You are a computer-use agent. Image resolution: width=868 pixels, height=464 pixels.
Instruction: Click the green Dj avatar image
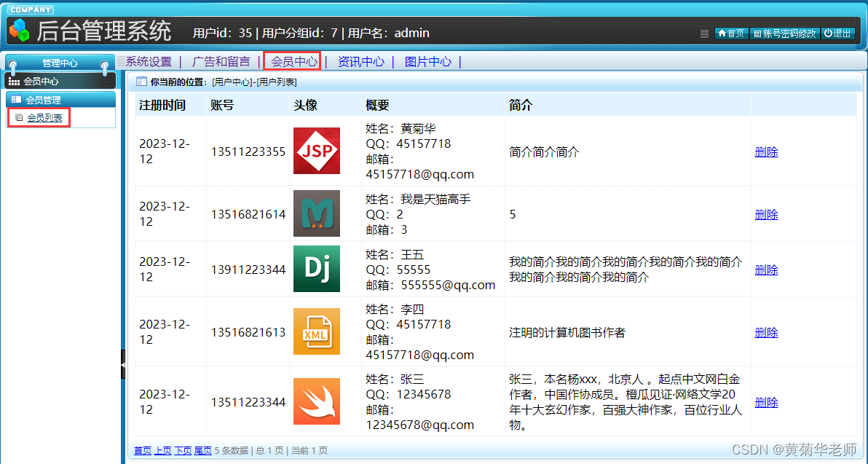coord(317,269)
